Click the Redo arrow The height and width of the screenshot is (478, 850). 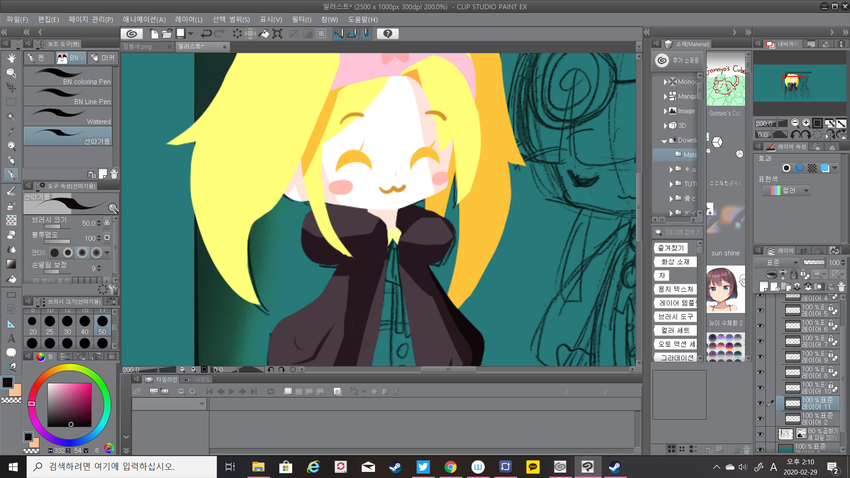coord(219,34)
